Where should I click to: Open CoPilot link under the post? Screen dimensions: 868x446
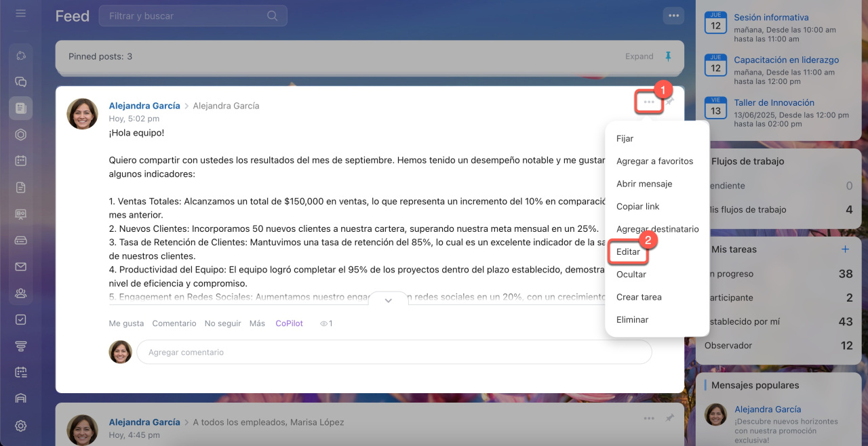[290, 323]
